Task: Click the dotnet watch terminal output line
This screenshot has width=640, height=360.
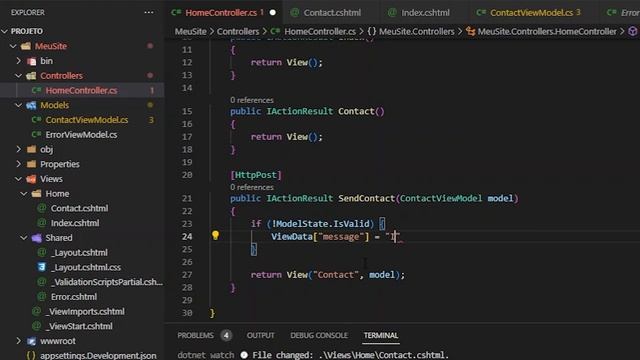Action: click(x=313, y=355)
